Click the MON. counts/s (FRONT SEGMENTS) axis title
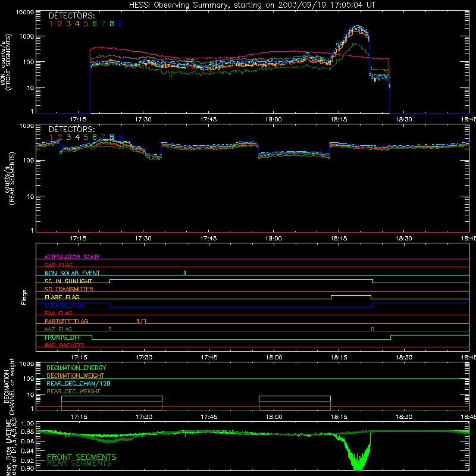Image resolution: width=476 pixels, height=476 pixels. (x=6, y=62)
